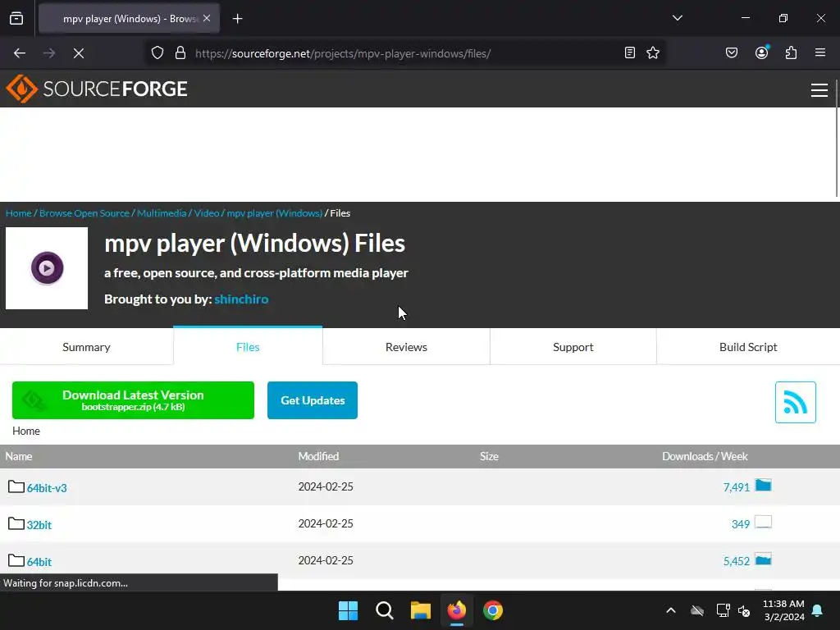Screen dimensions: 840x630
Task: Open the Windows Start button
Action: tap(348, 610)
